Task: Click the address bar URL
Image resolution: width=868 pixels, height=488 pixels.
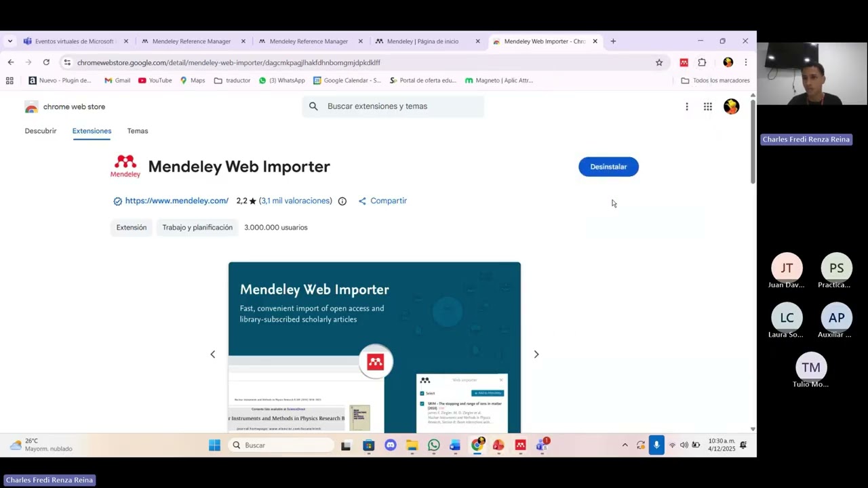Action: (x=229, y=62)
